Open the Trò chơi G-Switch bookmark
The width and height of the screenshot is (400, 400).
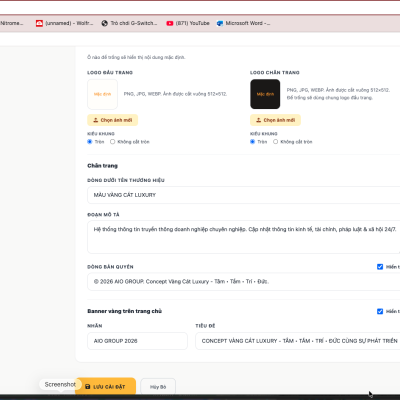(129, 23)
